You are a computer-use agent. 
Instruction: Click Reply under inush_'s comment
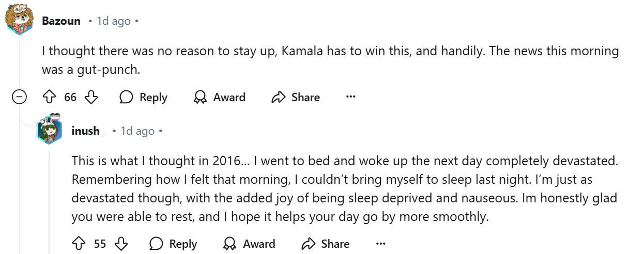(173, 244)
